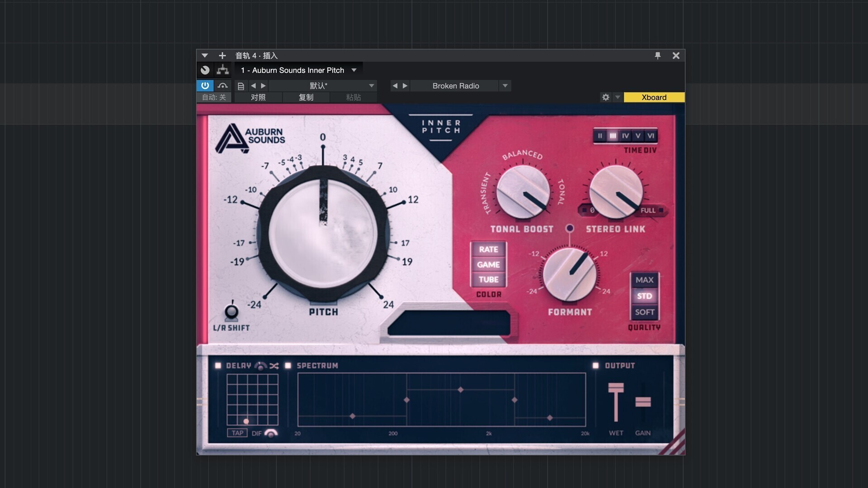This screenshot has height=488, width=868.
Task: Click the L/R Shift small knob
Action: pos(231,312)
